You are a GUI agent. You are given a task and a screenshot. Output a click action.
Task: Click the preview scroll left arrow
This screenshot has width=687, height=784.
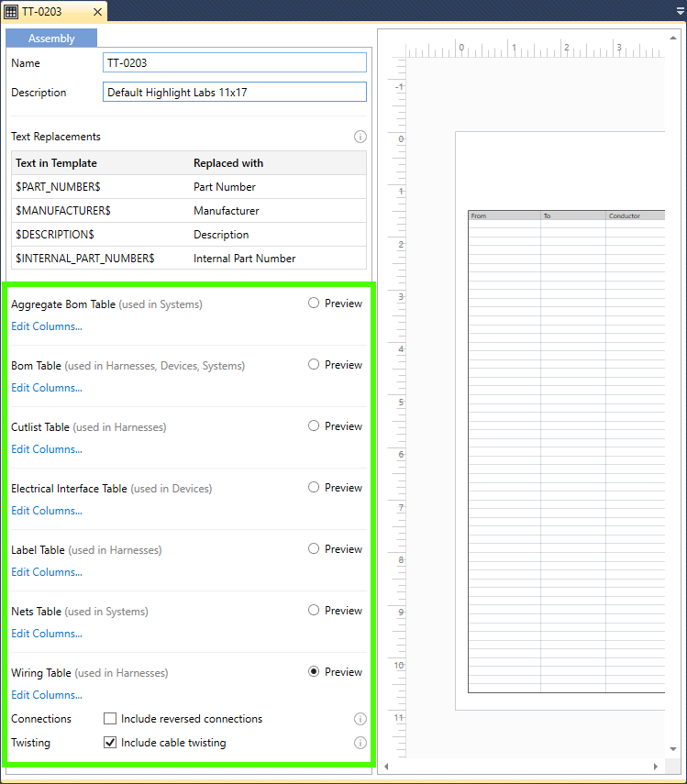pos(386,766)
